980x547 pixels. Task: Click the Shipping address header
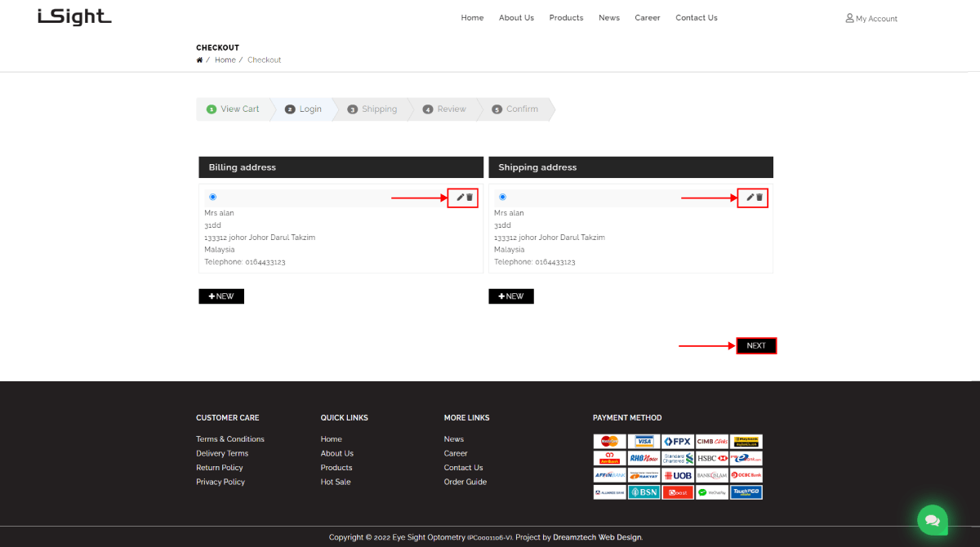630,167
